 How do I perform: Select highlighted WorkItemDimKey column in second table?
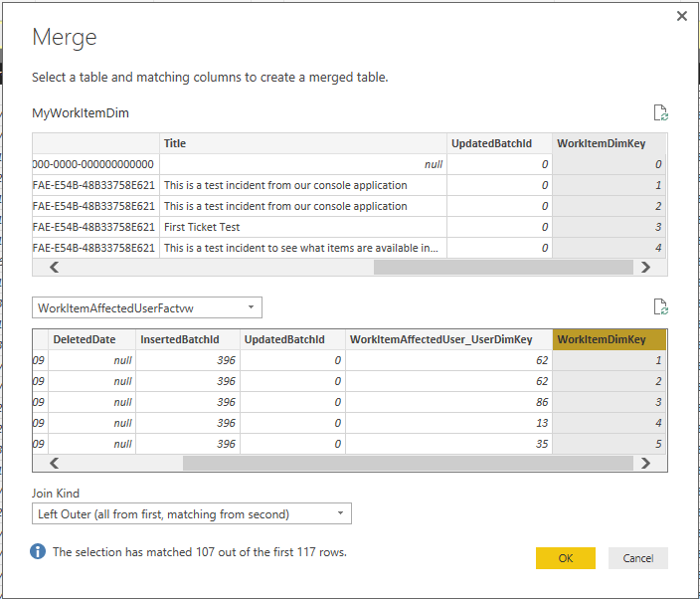[x=609, y=339]
